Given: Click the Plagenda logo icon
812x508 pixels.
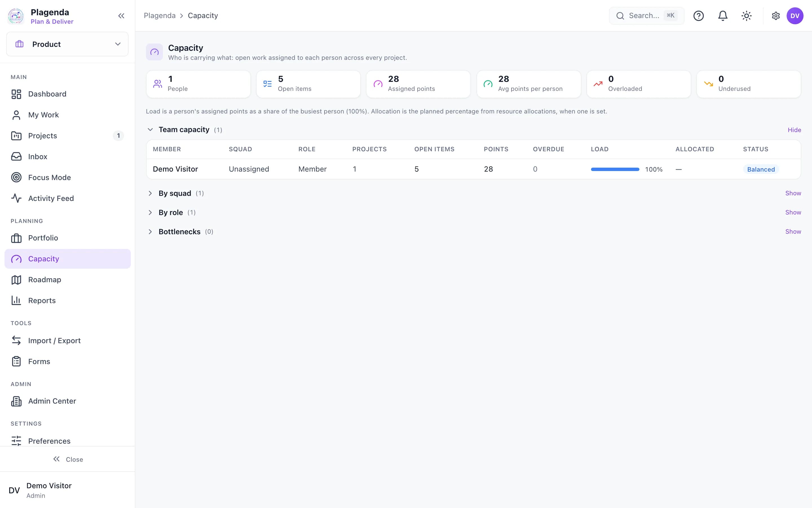Looking at the screenshot, I should [x=16, y=16].
